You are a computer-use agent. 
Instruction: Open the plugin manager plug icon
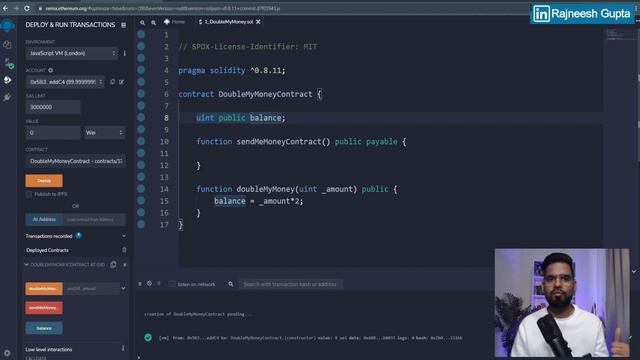click(x=7, y=97)
